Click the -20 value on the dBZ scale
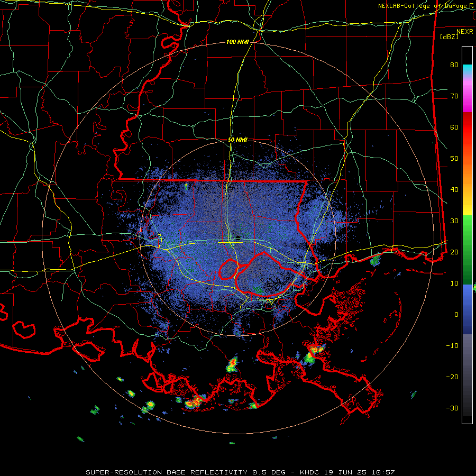 (452, 377)
